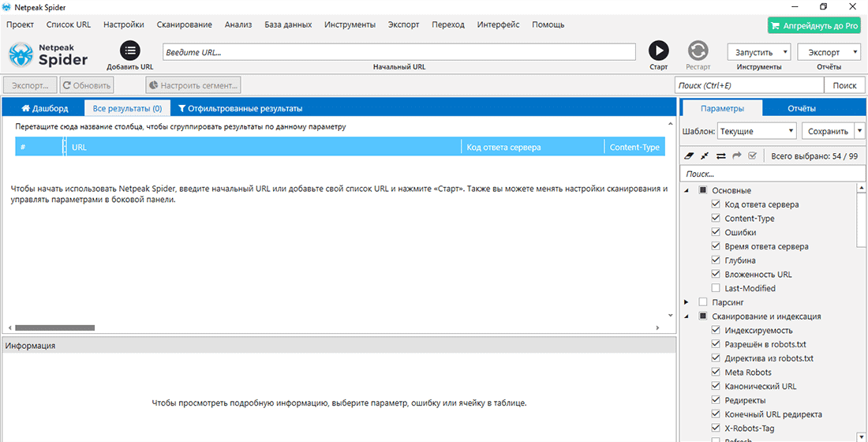The image size is (868, 442).
Task: Open the Настройки menu
Action: tap(124, 24)
